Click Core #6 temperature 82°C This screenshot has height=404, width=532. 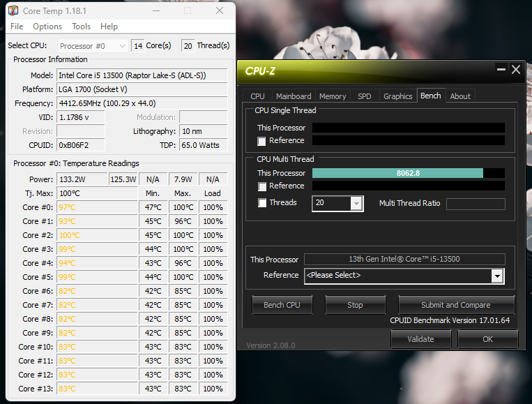[97, 291]
